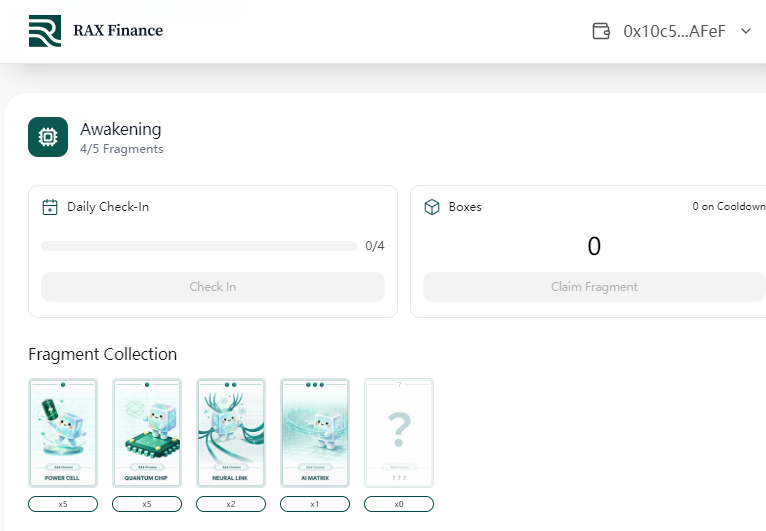Click the x0 count under unknown fragment

coord(399,504)
